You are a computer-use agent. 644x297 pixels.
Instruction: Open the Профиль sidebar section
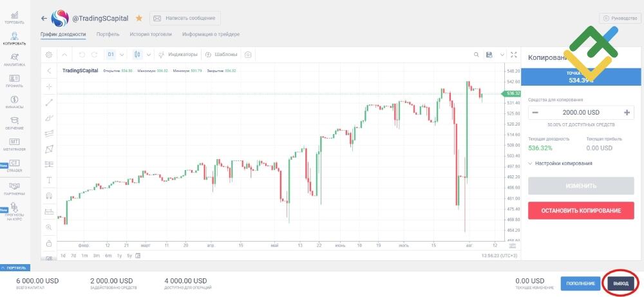click(14, 81)
